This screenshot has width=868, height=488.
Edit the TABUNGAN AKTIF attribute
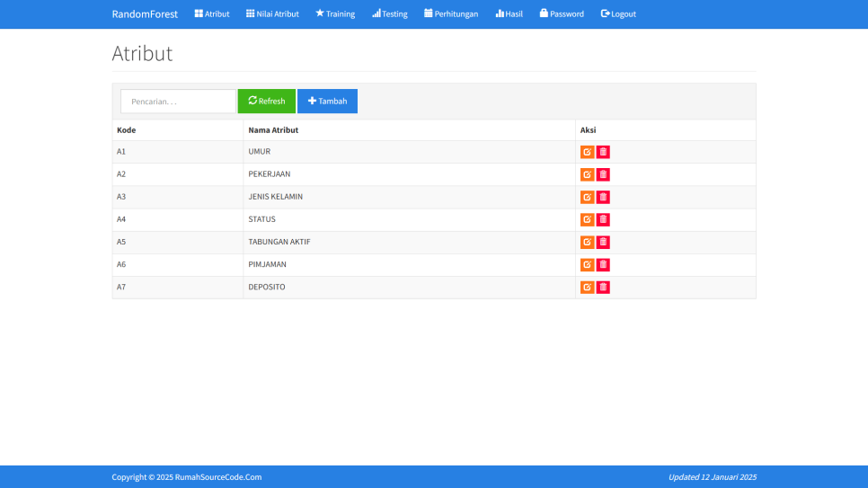587,242
